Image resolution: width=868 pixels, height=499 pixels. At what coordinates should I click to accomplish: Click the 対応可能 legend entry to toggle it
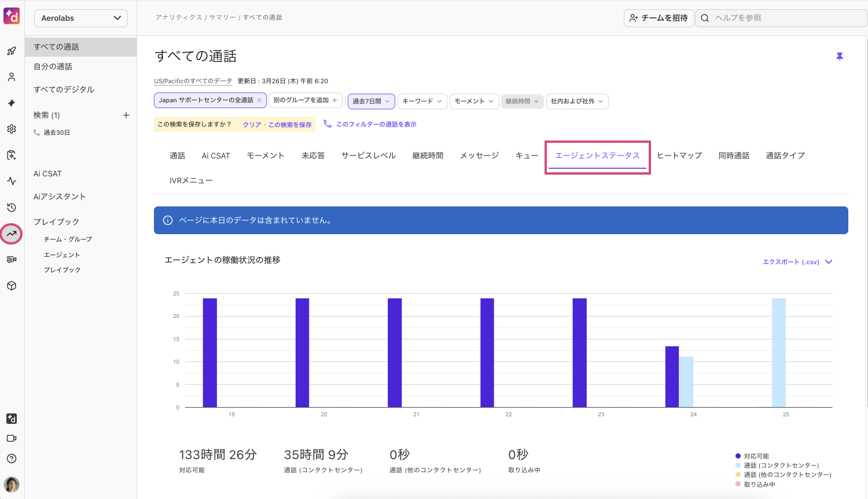point(755,455)
